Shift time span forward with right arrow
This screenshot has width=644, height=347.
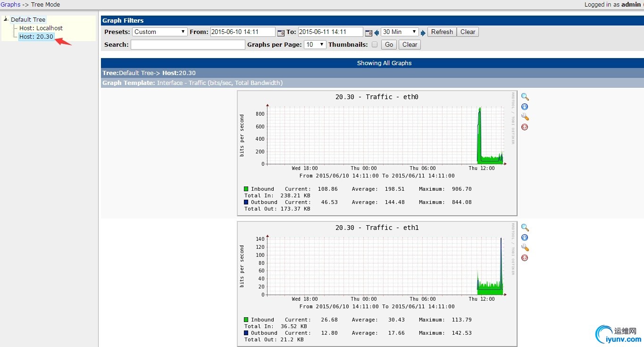click(423, 33)
